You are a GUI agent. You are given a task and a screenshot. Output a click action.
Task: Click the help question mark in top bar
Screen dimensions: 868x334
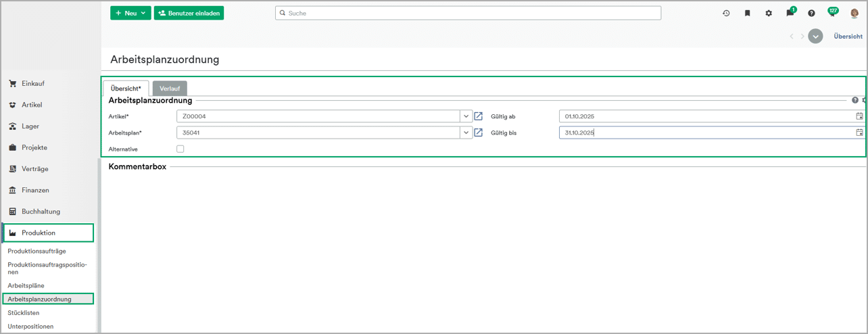coord(811,13)
